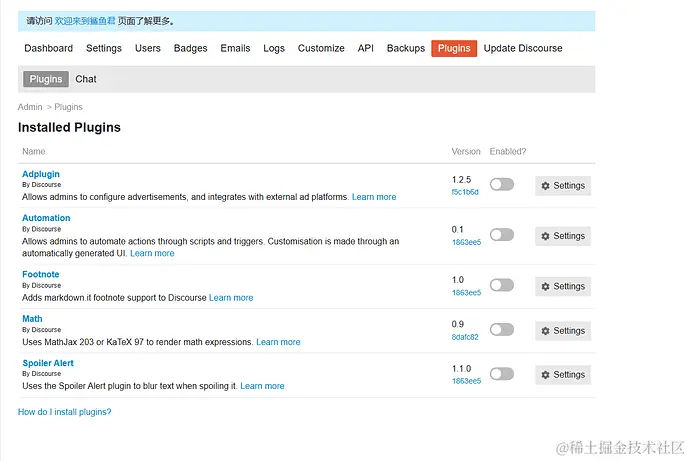Open the Adplugin plugin name link

click(41, 174)
